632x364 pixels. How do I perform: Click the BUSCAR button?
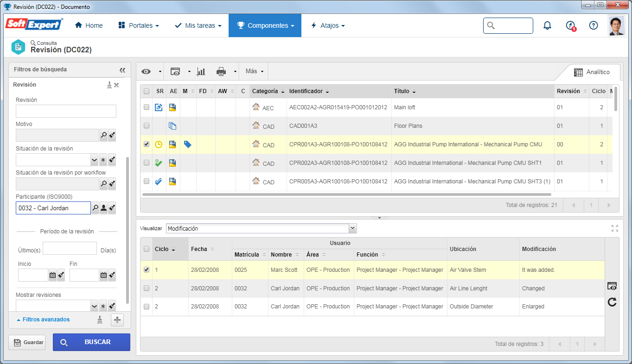coord(91,342)
